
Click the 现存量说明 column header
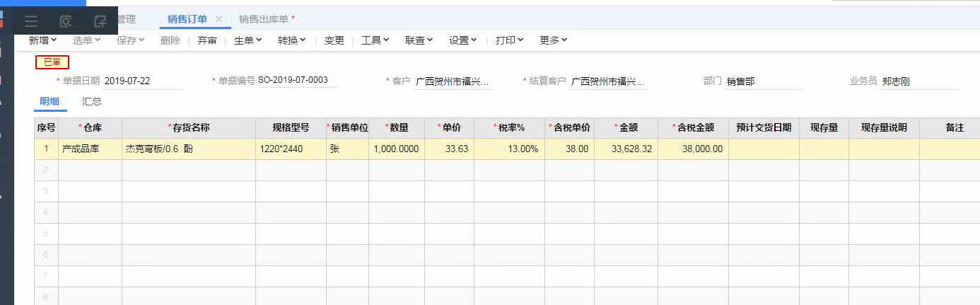(x=884, y=128)
